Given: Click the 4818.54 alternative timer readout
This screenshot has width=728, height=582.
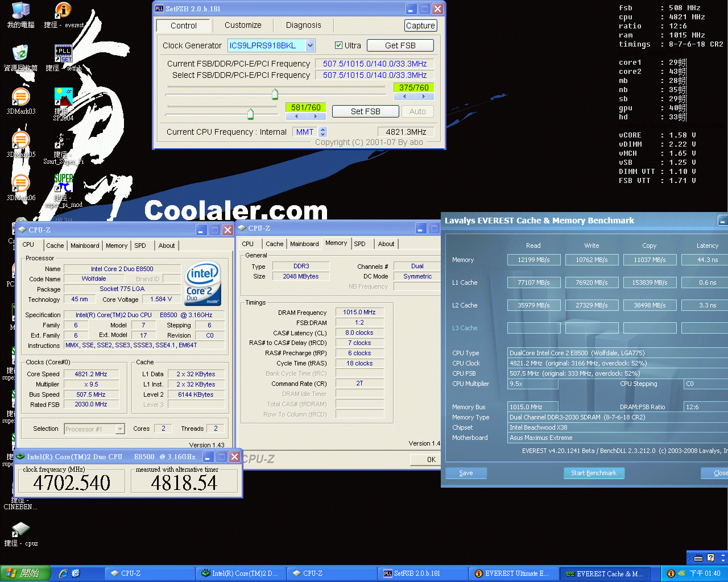Looking at the screenshot, I should 184,483.
